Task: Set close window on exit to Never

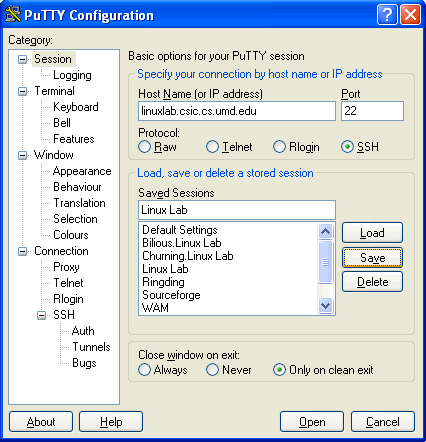Action: point(212,370)
